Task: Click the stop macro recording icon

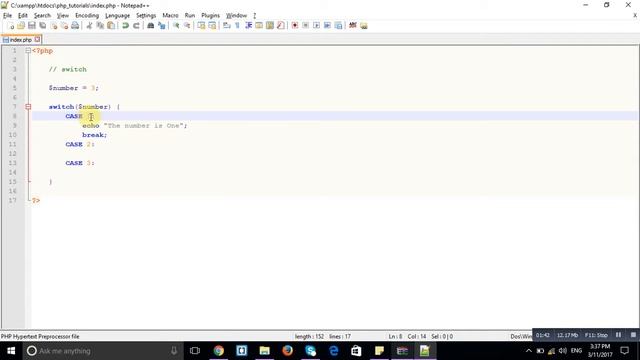Action: coord(305,26)
